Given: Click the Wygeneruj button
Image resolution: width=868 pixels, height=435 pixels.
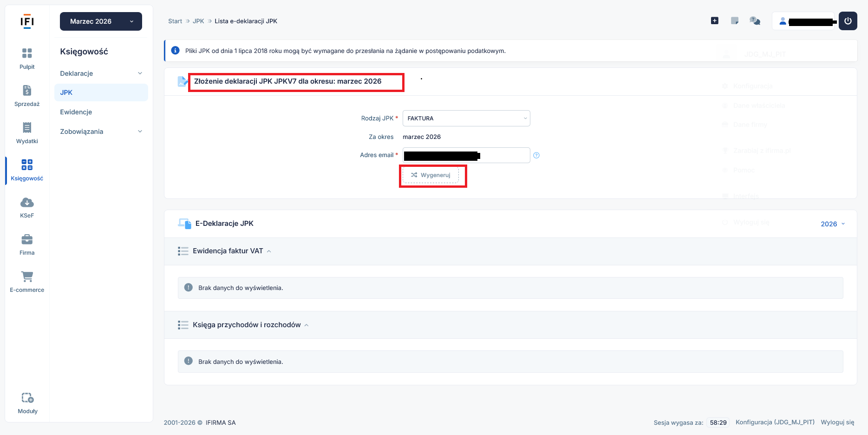Looking at the screenshot, I should (431, 175).
